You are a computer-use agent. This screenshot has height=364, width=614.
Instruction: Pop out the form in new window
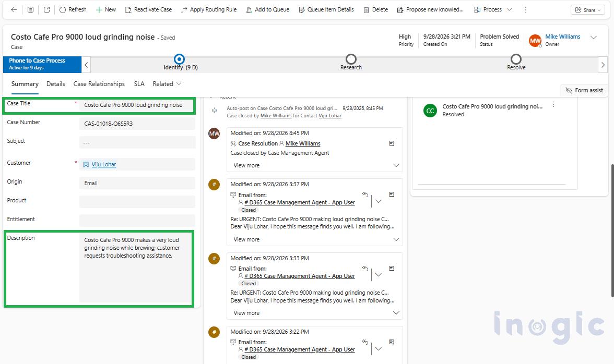(46, 10)
